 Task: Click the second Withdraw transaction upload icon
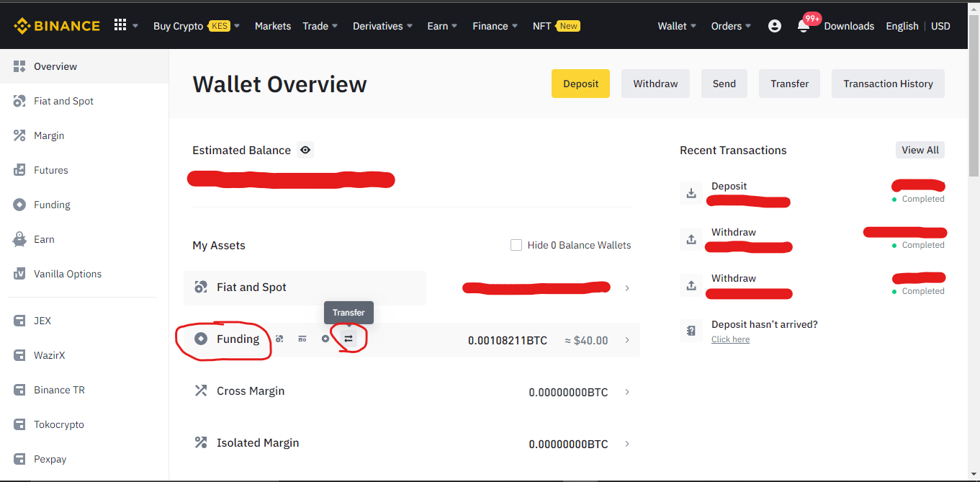pyautogui.click(x=691, y=285)
